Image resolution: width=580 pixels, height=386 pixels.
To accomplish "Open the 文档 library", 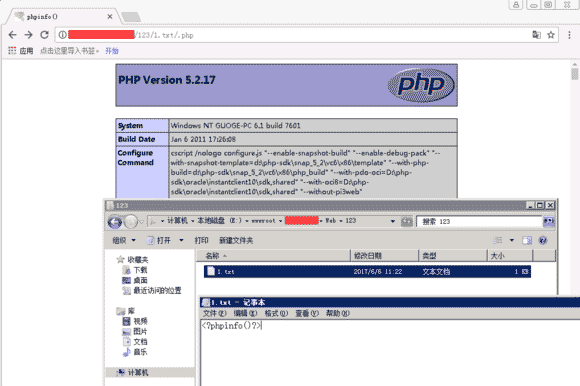I will click(x=135, y=342).
